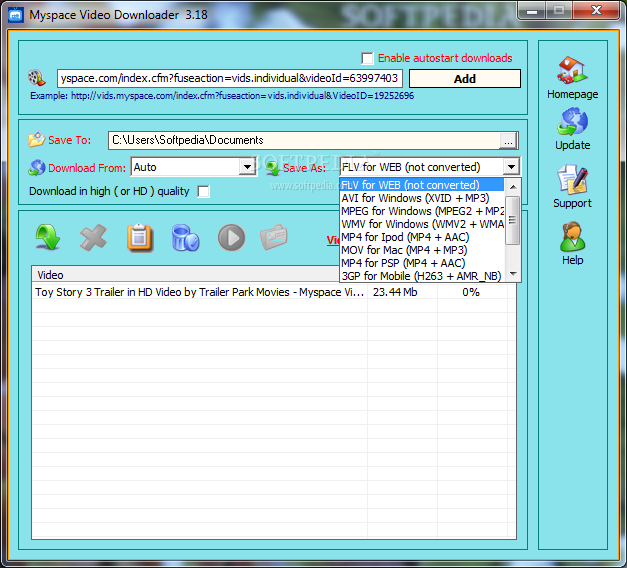Screen dimensions: 627x568
Task: Select the Toy Story 3 Trailer row
Action: tap(274, 292)
